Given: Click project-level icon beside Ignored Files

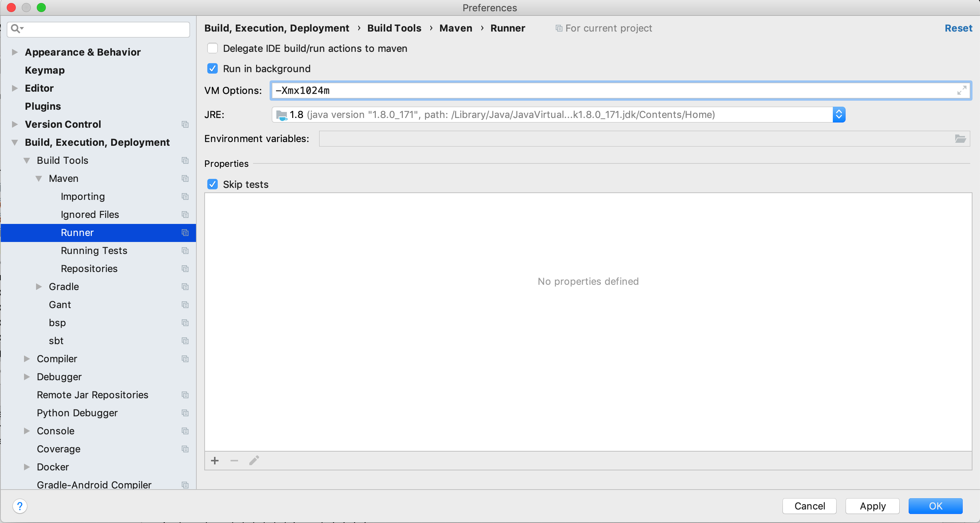Looking at the screenshot, I should [x=185, y=215].
